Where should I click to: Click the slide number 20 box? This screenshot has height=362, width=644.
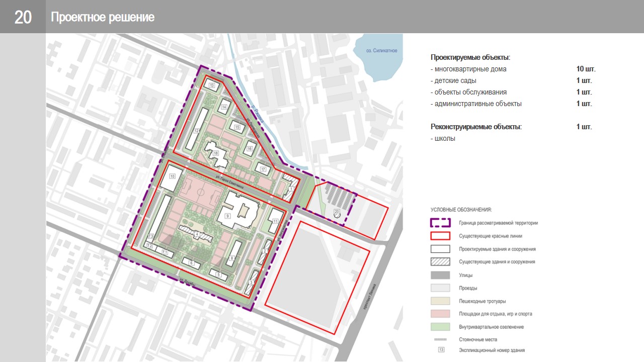point(23,17)
